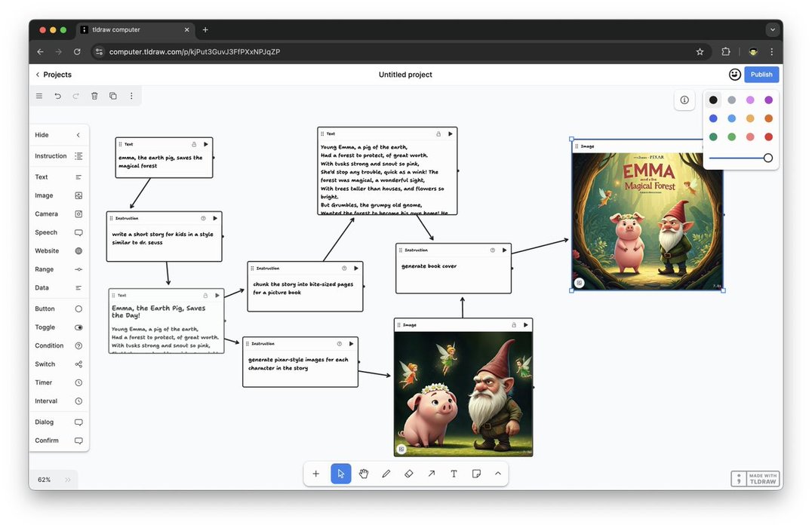
Task: Toggle lock on the pig and gnome image node
Action: [514, 325]
